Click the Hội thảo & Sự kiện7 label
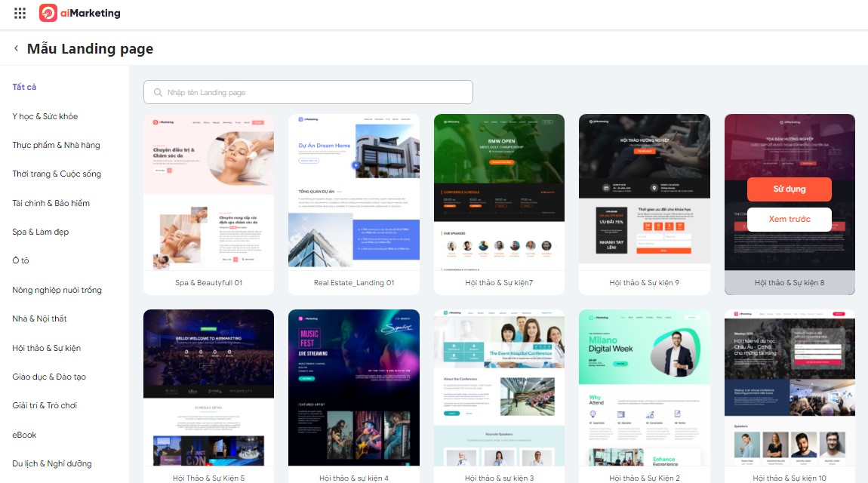Screen dimensions: 868x483 [500, 283]
